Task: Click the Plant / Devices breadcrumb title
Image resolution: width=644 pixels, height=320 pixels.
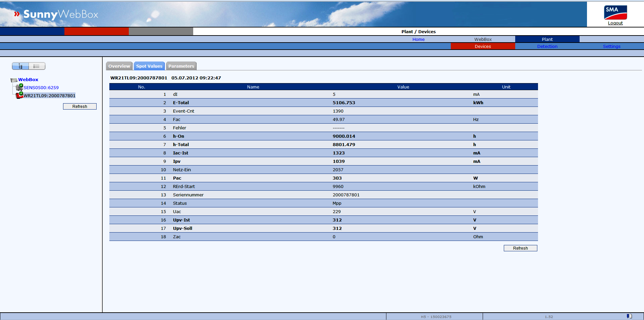Action: tap(419, 31)
